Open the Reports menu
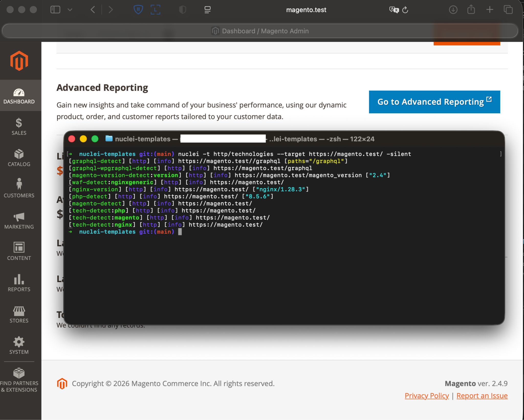Image resolution: width=524 pixels, height=420 pixels. click(19, 283)
